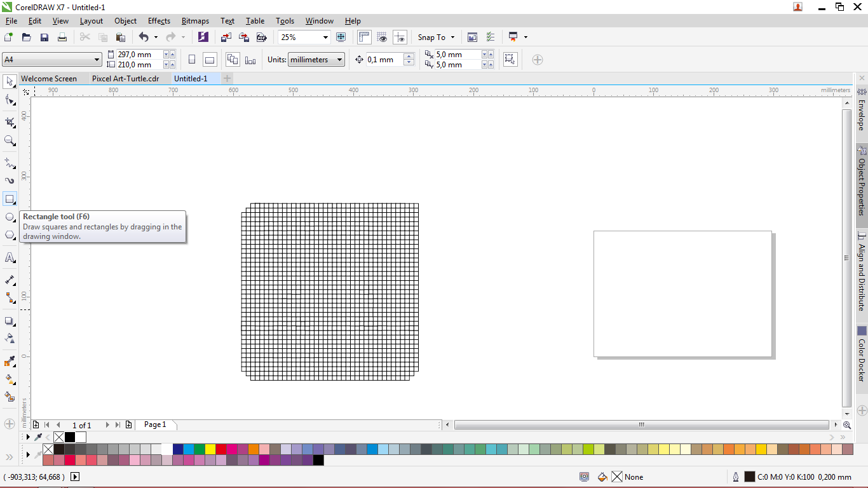Click the yellow color swatch in palette
Viewport: 868px width, 488px height.
[210, 449]
